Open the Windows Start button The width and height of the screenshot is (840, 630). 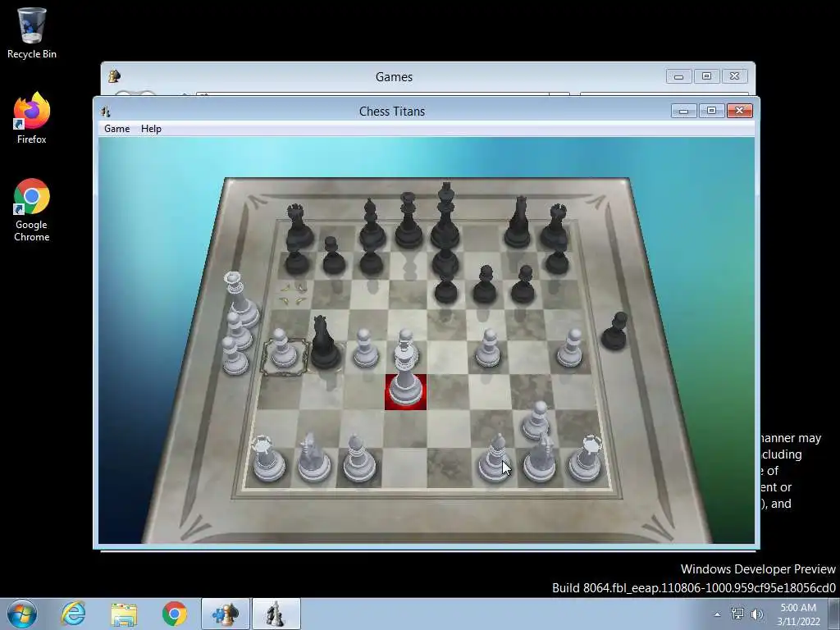tap(22, 614)
